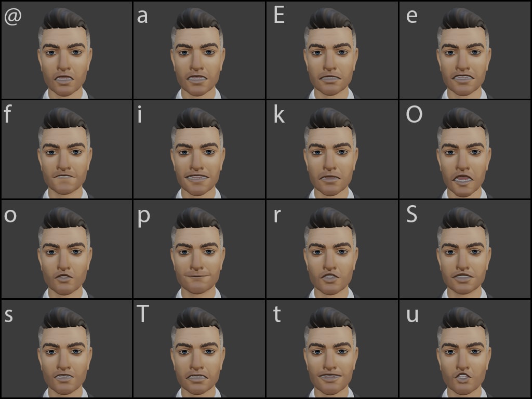This screenshot has height=399, width=532.
Task: Choose the face tile labeled lowercase e
Action: click(465, 50)
